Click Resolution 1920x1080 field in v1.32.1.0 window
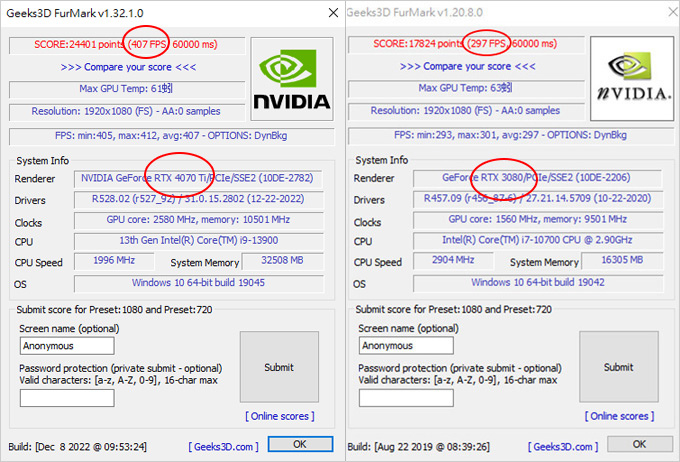 127,111
